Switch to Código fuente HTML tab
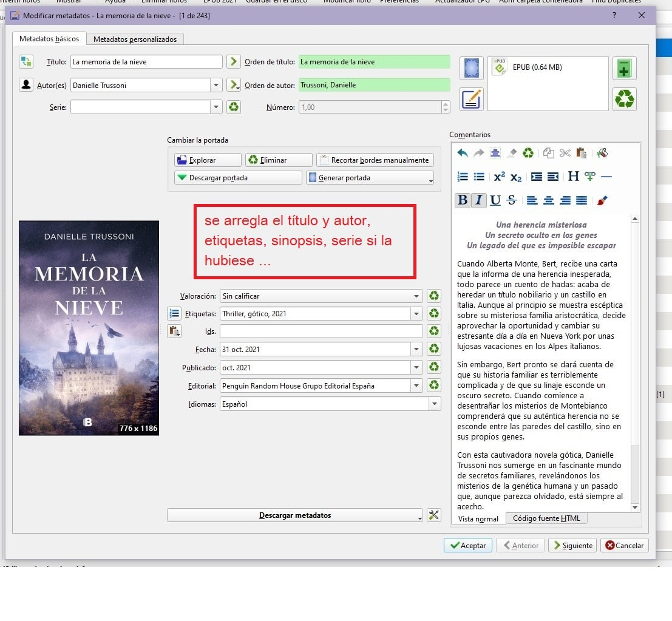This screenshot has width=672, height=621. 546,518
